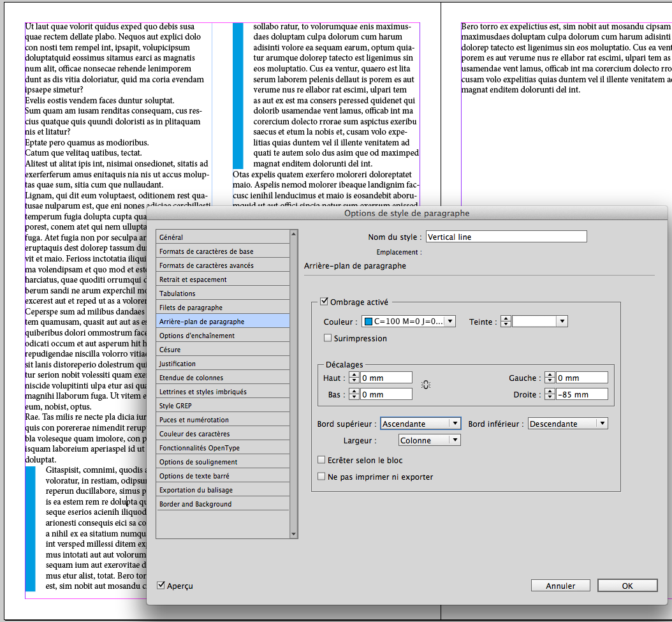
Task: Click the Nom du style field
Action: click(x=506, y=237)
